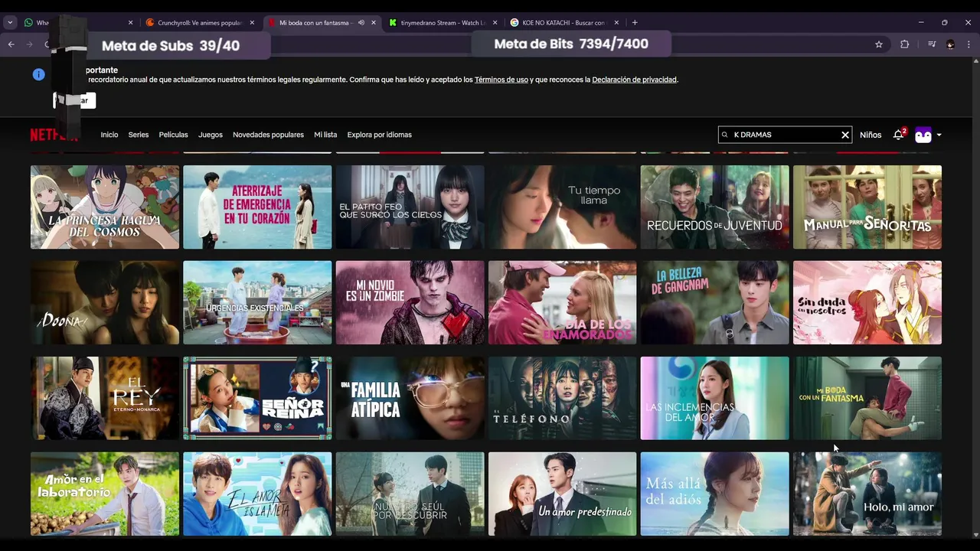Open La princesa Kaguya del cosmos
980x551 pixels.
point(105,207)
